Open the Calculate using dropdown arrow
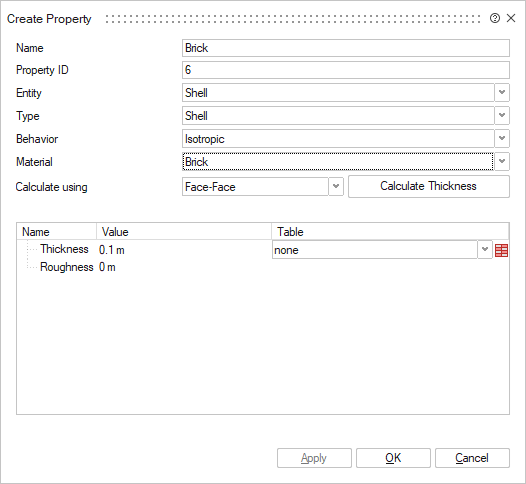The width and height of the screenshot is (526, 484). point(336,186)
